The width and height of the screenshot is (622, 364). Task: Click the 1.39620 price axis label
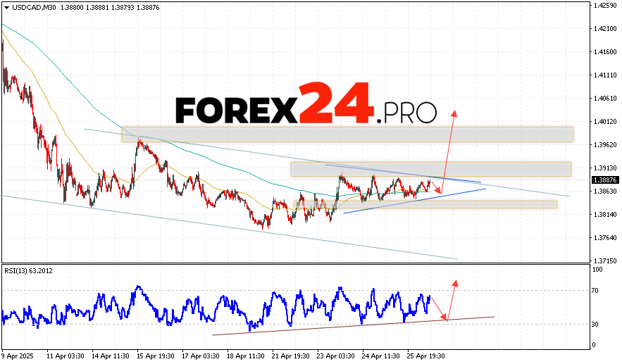[x=605, y=145]
